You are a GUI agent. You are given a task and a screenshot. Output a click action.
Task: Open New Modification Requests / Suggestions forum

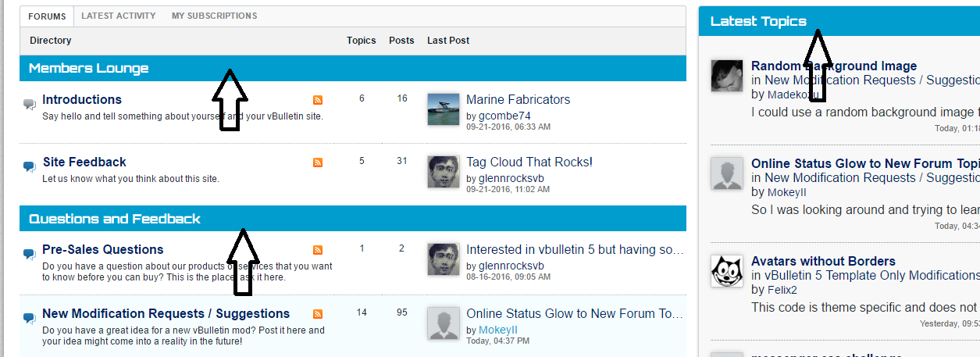coord(166,313)
